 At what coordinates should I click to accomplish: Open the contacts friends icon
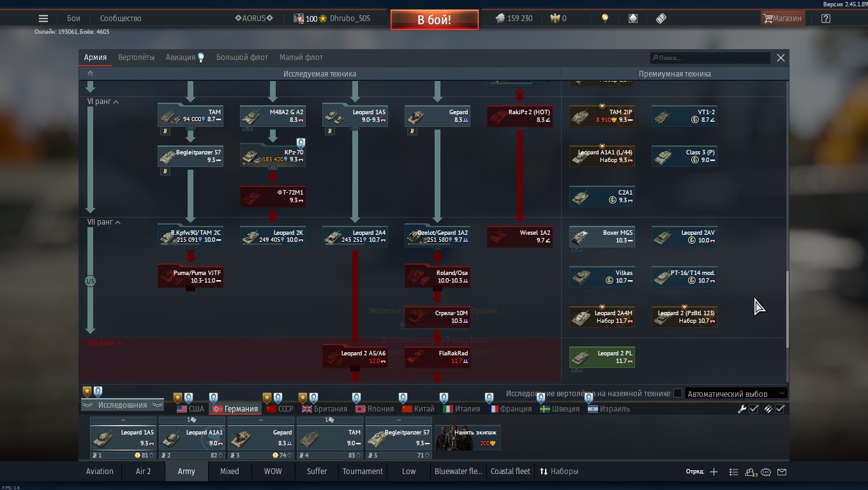tap(751, 471)
